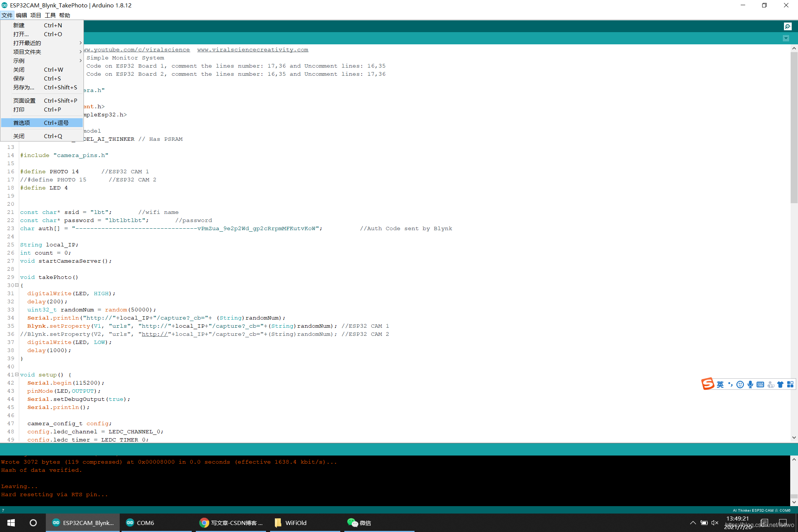Switch to ESP32CAM_Blynk taskbar window

[x=83, y=523]
